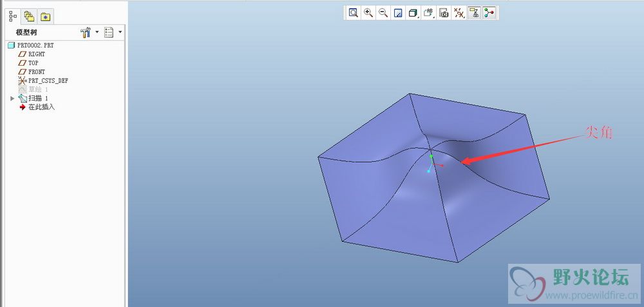Select the 扫描 1 sweep feature
Image resolution: width=644 pixels, height=307 pixels.
point(33,98)
